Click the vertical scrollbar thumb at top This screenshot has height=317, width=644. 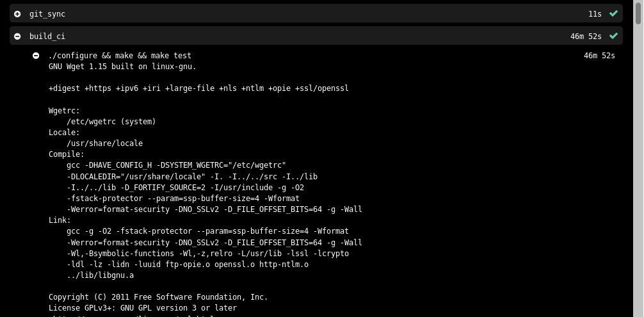tap(638, 12)
